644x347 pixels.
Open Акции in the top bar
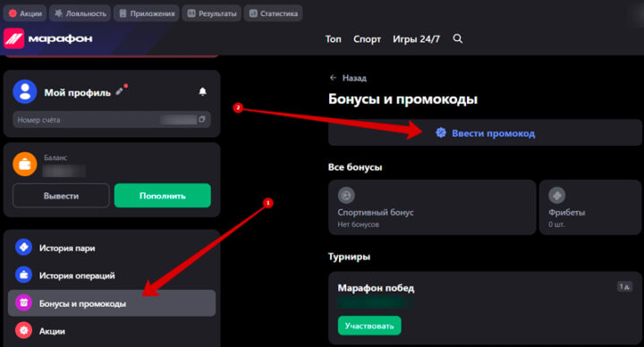pos(25,13)
